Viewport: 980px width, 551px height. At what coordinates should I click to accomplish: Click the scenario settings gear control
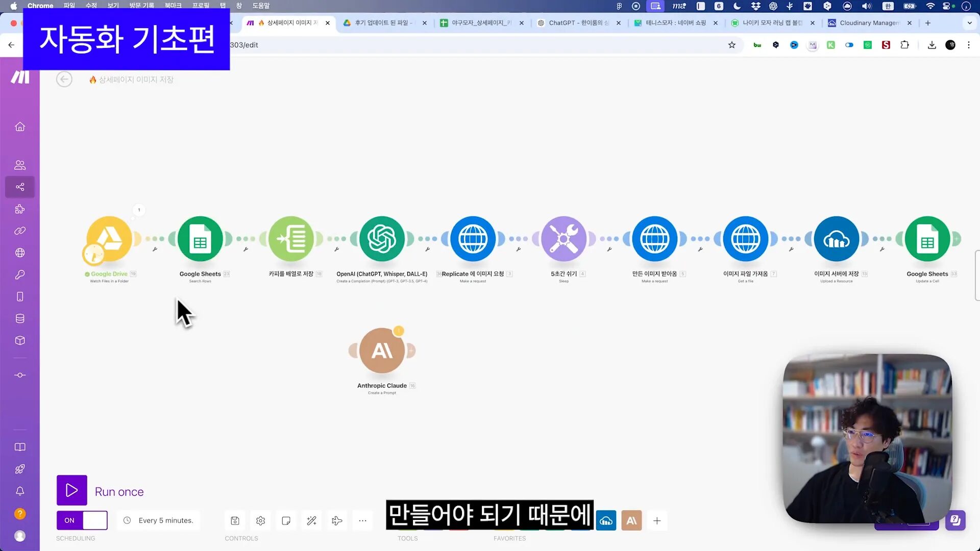click(260, 520)
